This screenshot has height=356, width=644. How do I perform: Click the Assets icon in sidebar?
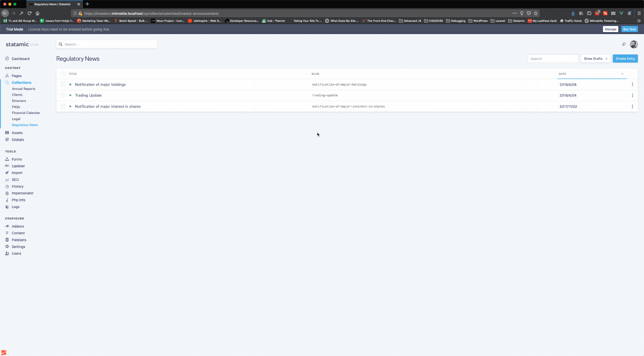pos(7,133)
